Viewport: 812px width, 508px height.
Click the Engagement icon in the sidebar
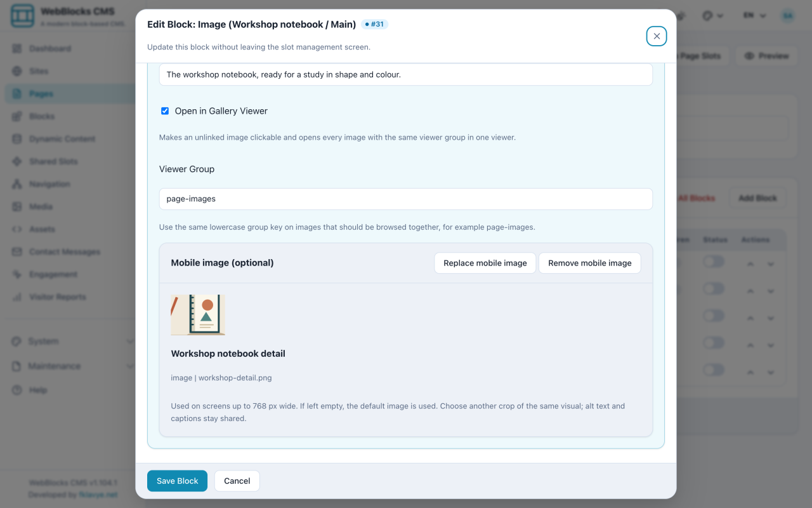pyautogui.click(x=17, y=275)
